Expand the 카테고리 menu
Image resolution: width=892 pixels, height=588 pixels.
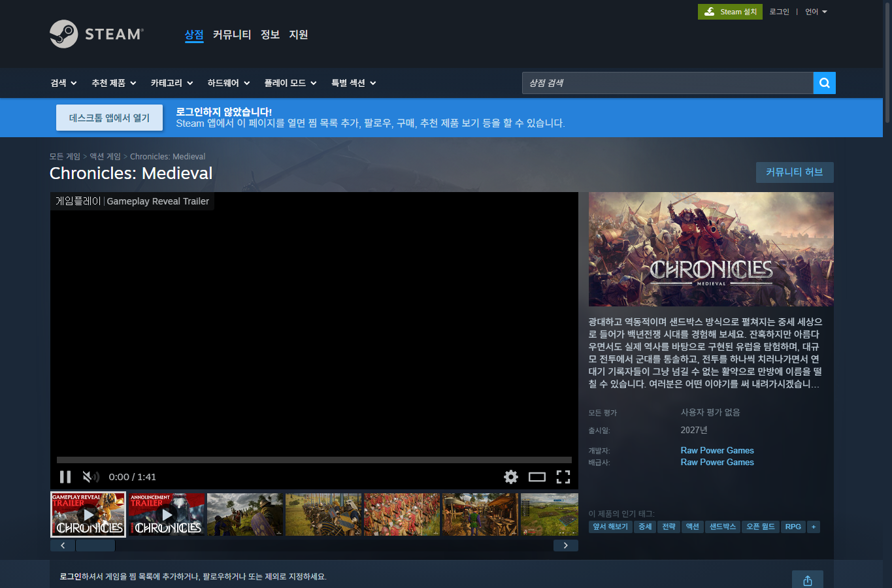(x=172, y=83)
